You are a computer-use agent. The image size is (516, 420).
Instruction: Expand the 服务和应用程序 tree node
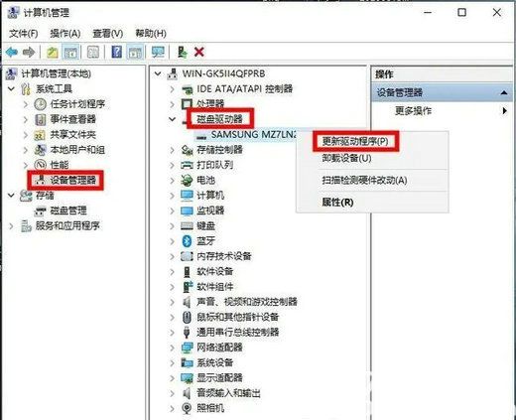[x=12, y=226]
